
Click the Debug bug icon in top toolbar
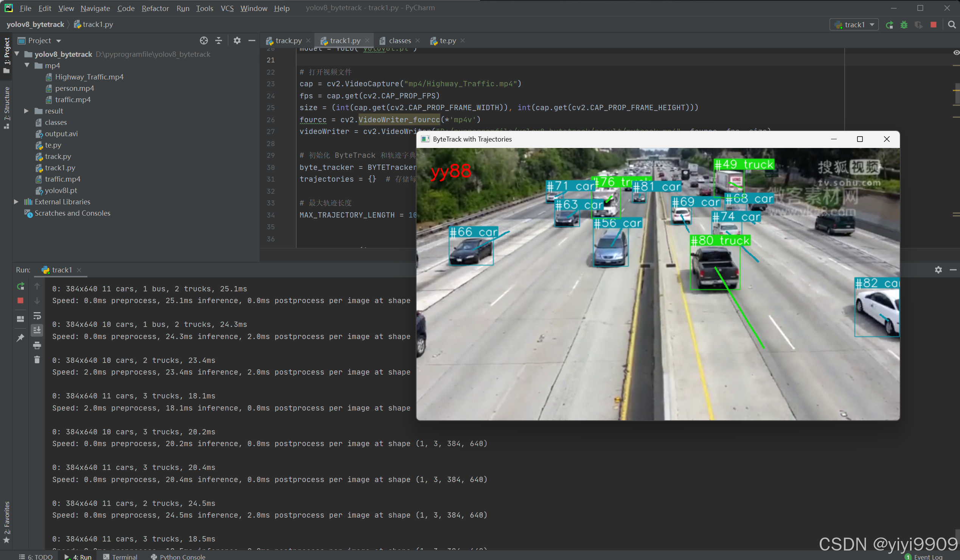coord(904,25)
